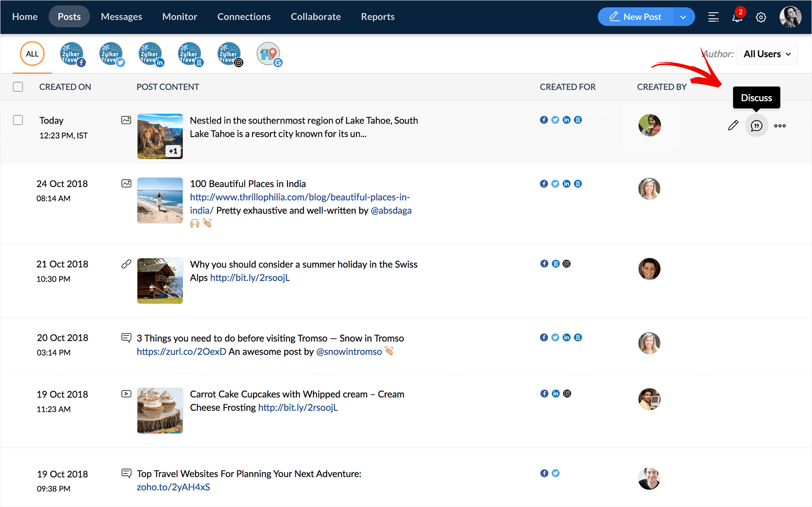Screen dimensions: 812x507
Task: Expand the New Post dropdown arrow
Action: pos(683,17)
